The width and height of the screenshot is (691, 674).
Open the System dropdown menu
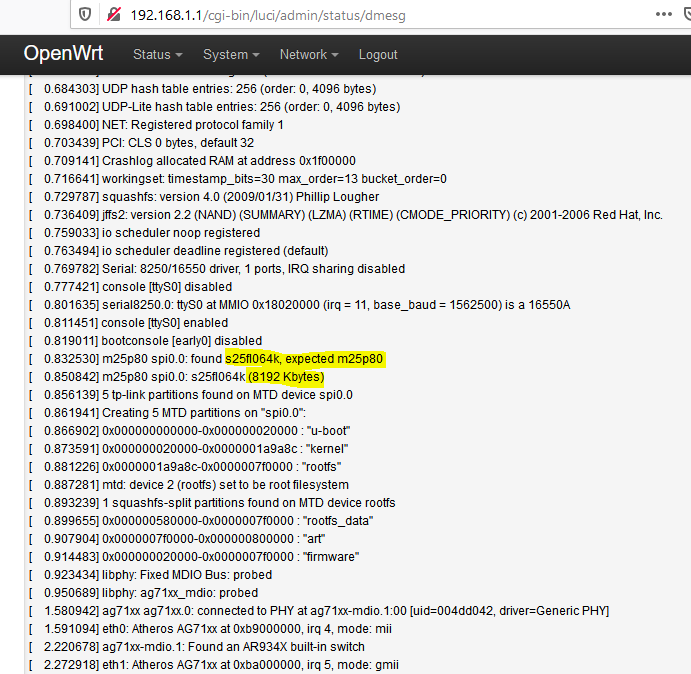tap(231, 54)
